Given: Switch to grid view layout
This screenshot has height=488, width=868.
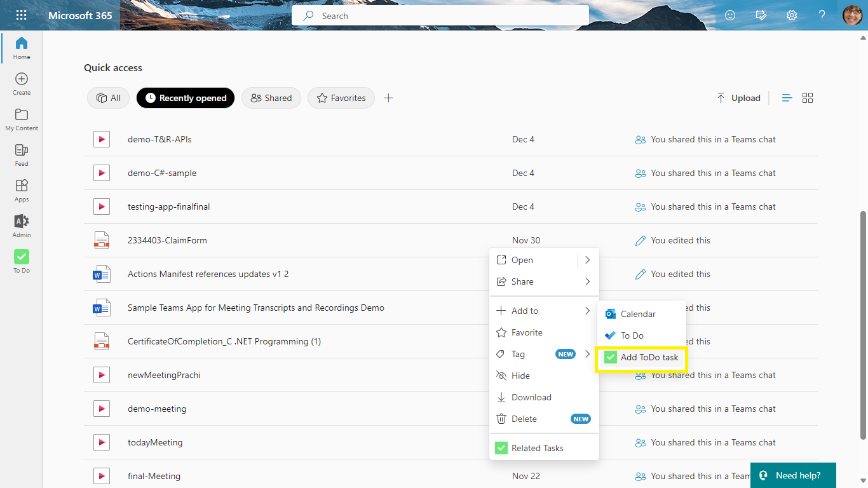Looking at the screenshot, I should (808, 98).
